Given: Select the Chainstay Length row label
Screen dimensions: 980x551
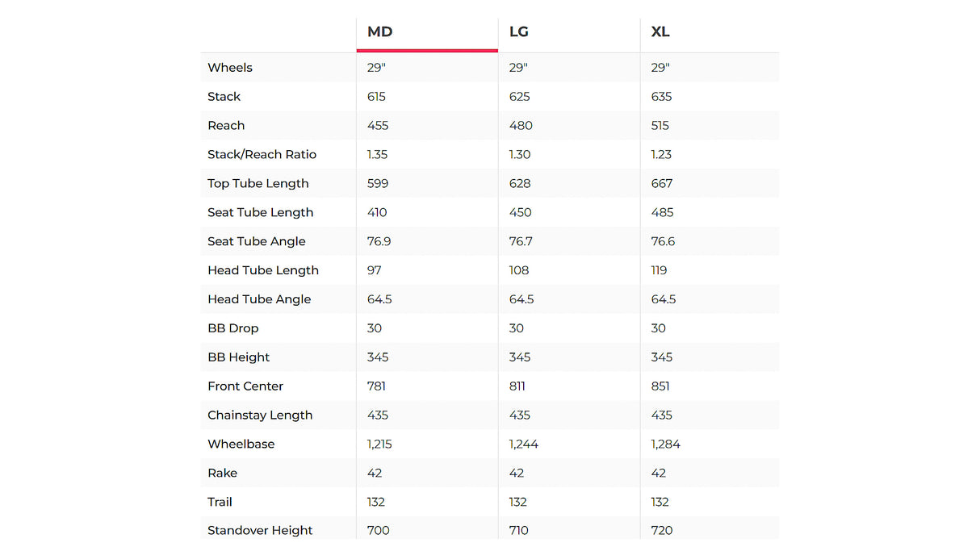Looking at the screenshot, I should point(259,416).
